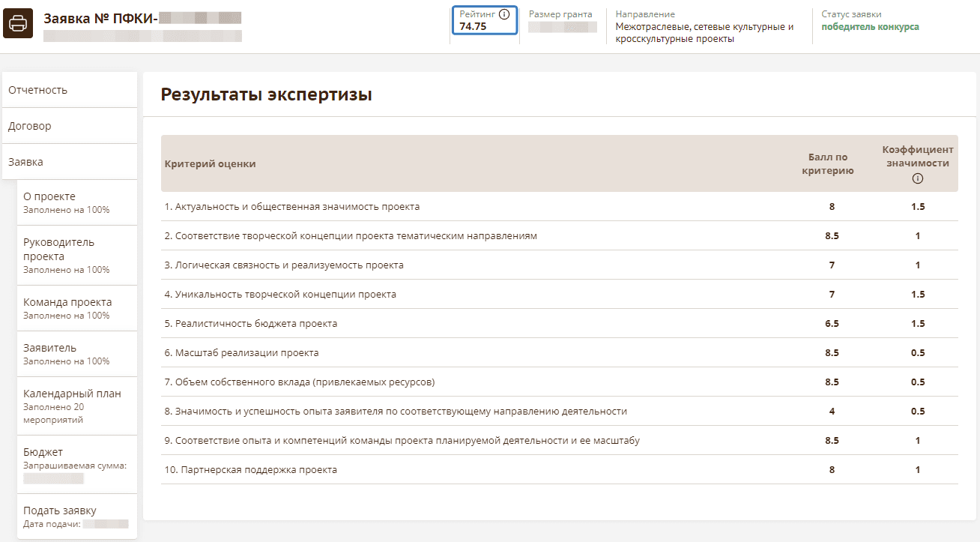
Task: Open Руководитель проекта section
Action: point(76,255)
